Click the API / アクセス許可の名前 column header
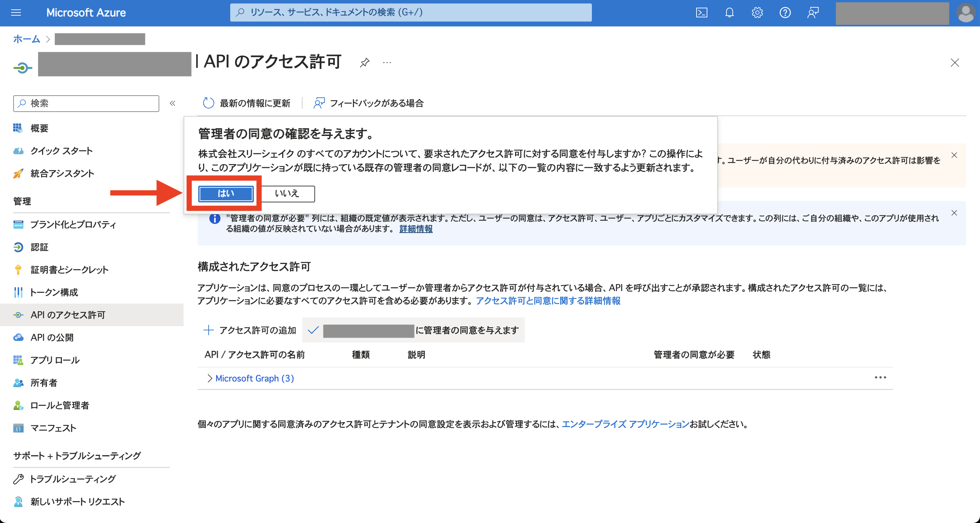980x523 pixels. [255, 355]
